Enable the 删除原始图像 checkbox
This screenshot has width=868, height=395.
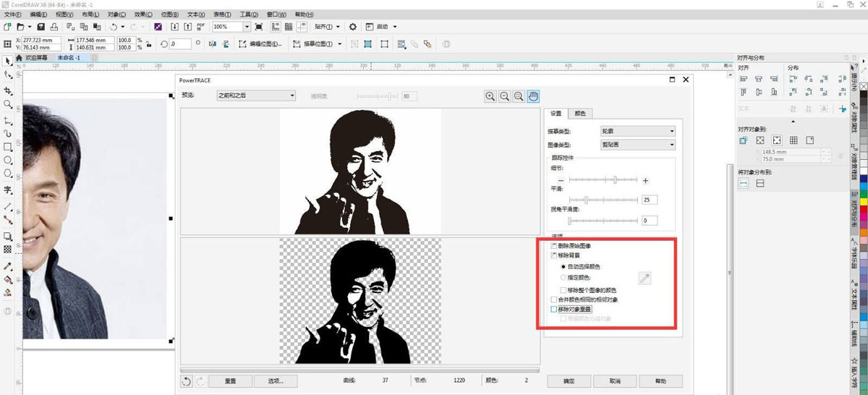[x=554, y=246]
